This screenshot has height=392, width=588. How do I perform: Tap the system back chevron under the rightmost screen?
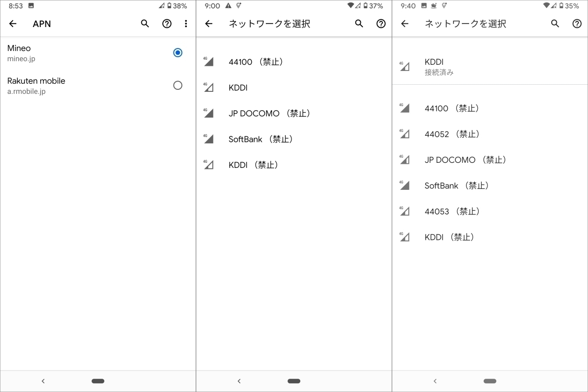435,381
